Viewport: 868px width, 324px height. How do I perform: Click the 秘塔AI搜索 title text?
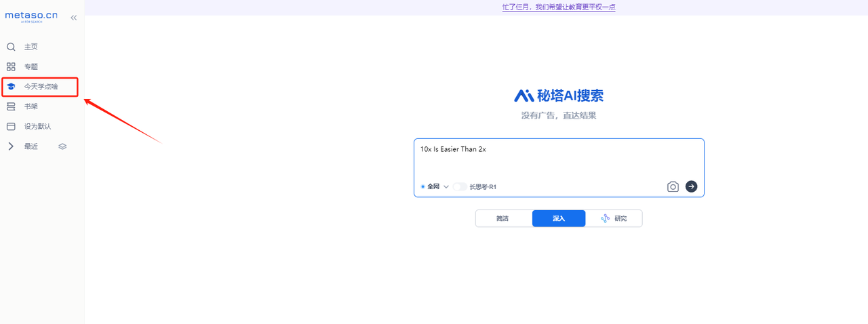click(570, 95)
